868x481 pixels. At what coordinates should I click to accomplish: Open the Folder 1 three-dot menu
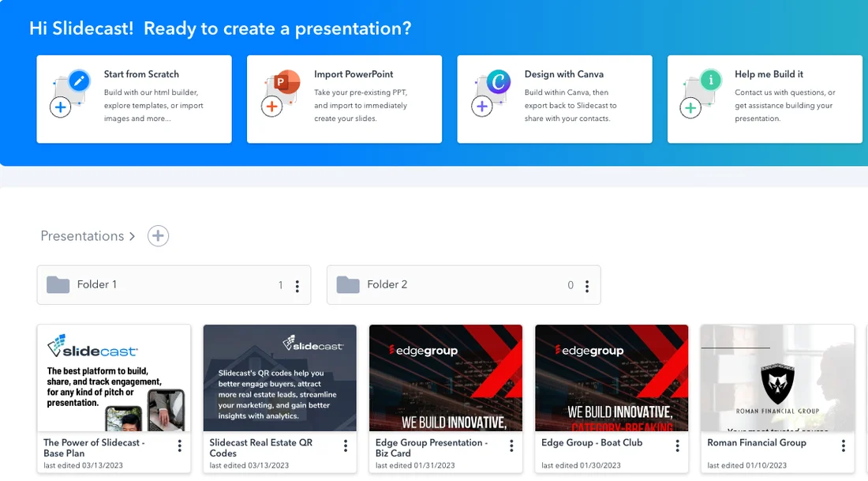pos(297,286)
